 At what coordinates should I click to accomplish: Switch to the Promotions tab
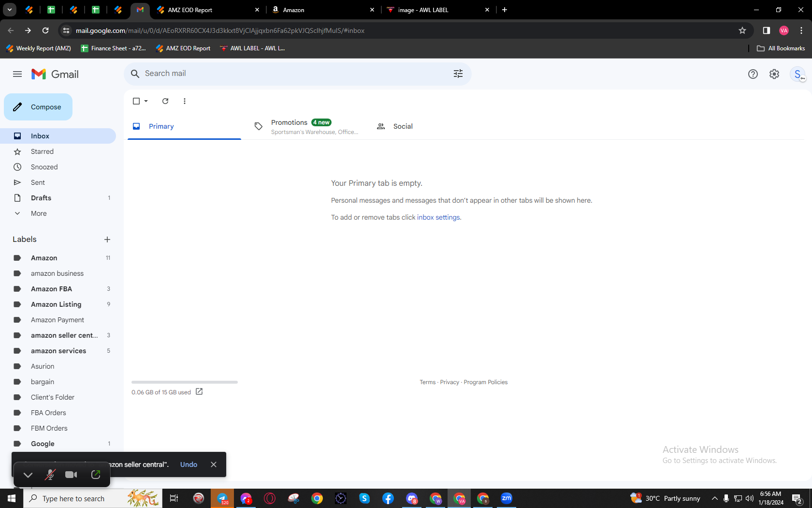coord(306,126)
